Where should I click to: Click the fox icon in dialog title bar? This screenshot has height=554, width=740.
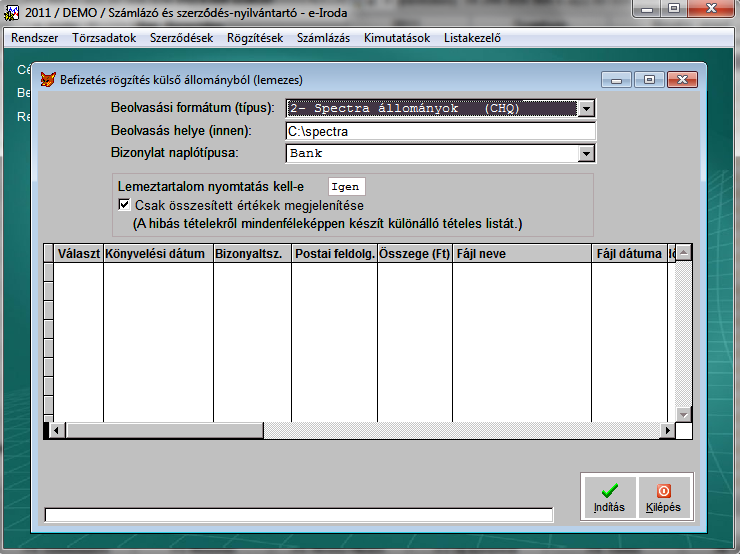pos(48,79)
